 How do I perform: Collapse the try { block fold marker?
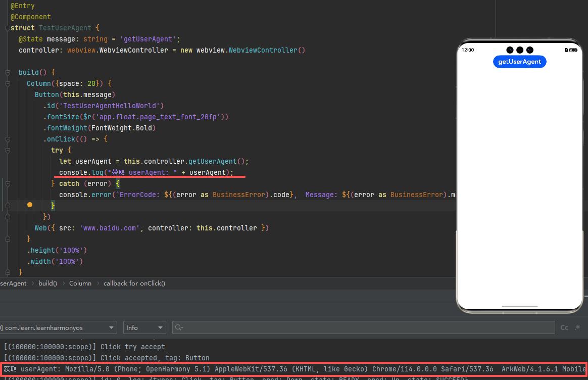tap(8, 151)
